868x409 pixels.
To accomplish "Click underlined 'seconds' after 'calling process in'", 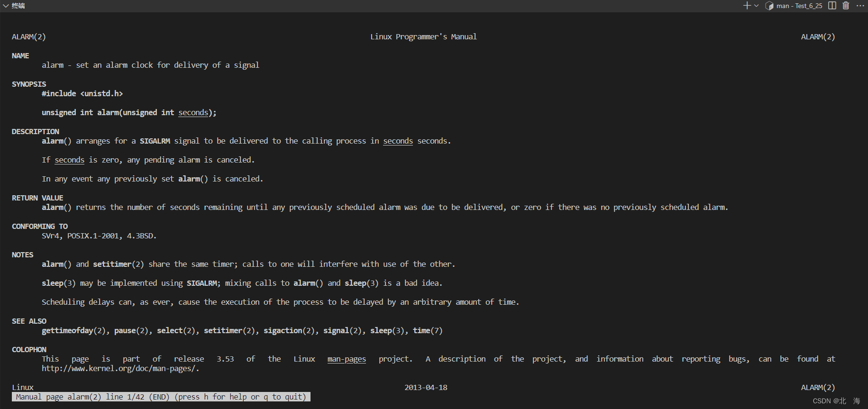I will click(x=398, y=141).
